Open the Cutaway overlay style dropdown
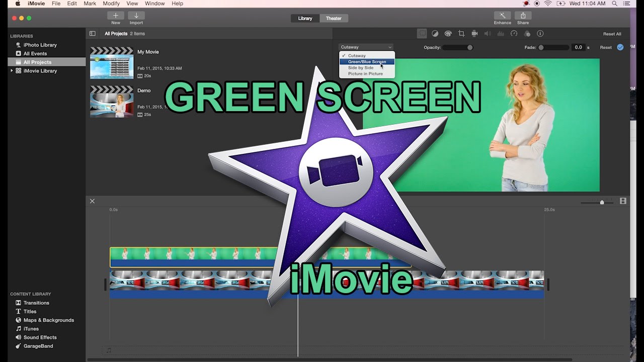Screen dimensions: 644x362 pyautogui.click(x=366, y=47)
